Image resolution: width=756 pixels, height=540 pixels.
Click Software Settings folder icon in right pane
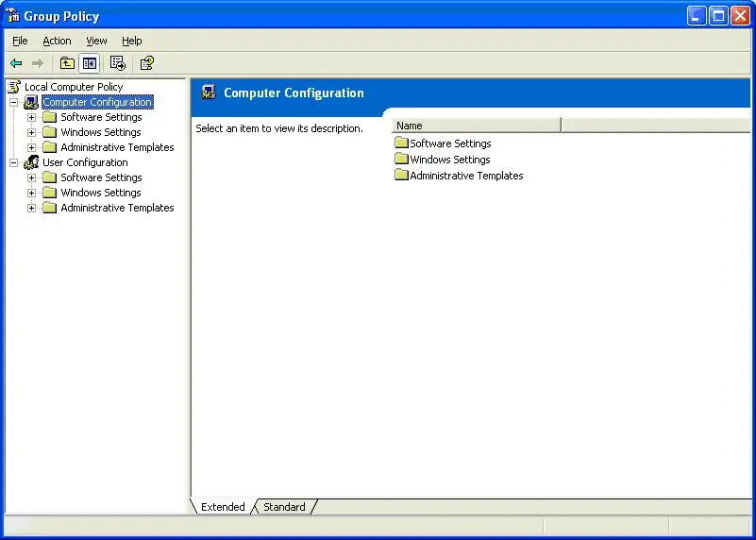[401, 143]
